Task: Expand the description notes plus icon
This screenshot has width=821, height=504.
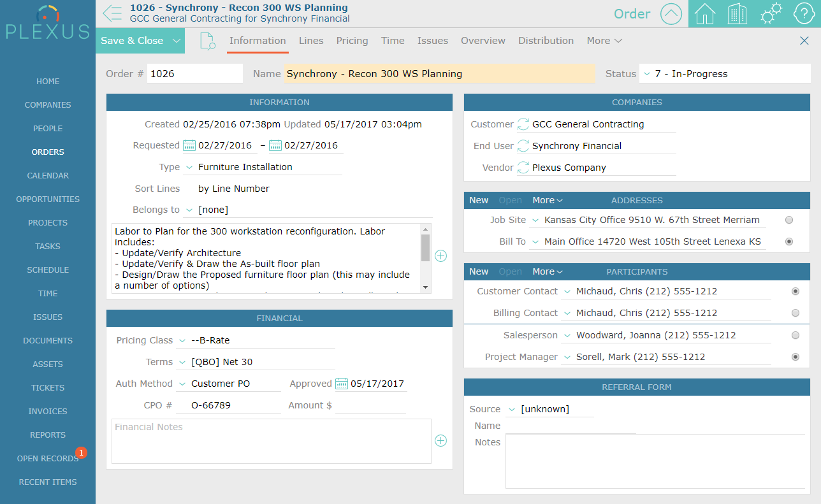Action: pos(440,256)
